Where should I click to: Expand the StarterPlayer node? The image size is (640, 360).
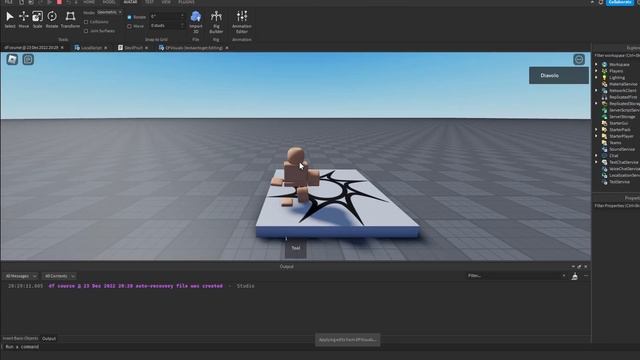[x=596, y=136]
